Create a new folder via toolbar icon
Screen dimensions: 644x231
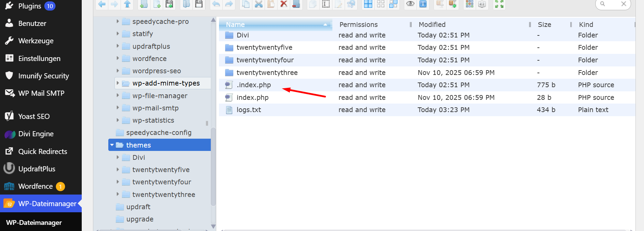pyautogui.click(x=144, y=4)
